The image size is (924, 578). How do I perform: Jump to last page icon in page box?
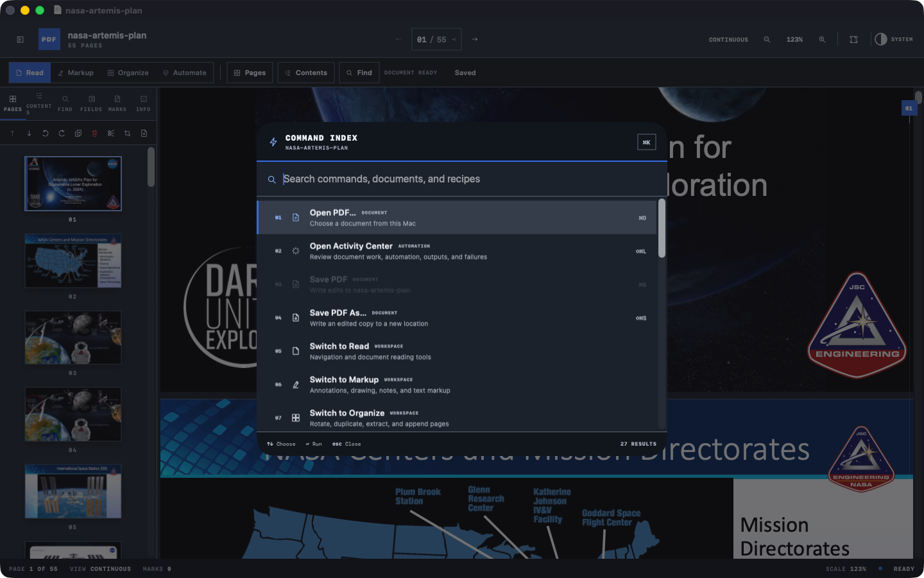pyautogui.click(x=454, y=40)
